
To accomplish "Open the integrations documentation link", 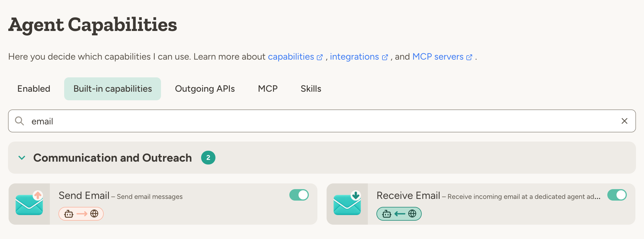I will point(359,57).
